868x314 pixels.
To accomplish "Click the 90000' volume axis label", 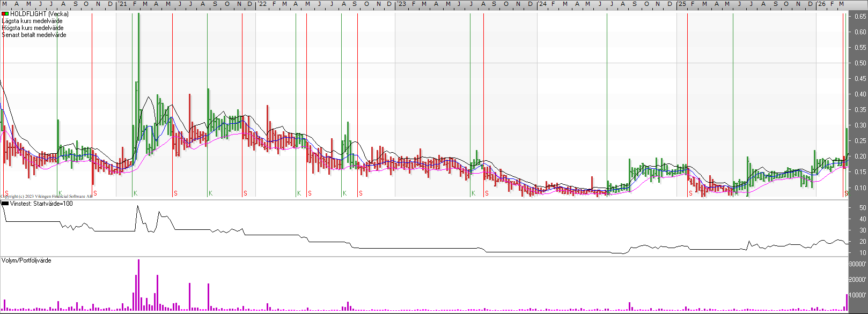I will click(x=858, y=264).
